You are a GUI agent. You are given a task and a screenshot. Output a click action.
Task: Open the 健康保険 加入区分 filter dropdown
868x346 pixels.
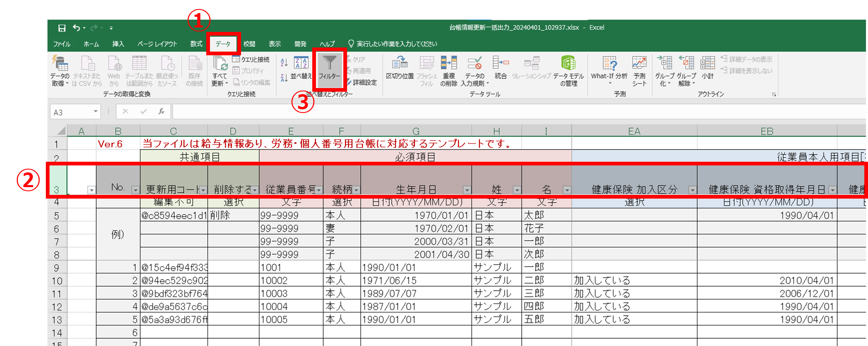(x=692, y=190)
